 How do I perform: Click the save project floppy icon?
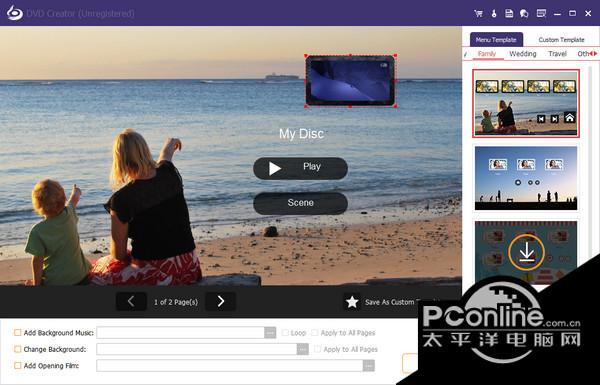click(509, 13)
